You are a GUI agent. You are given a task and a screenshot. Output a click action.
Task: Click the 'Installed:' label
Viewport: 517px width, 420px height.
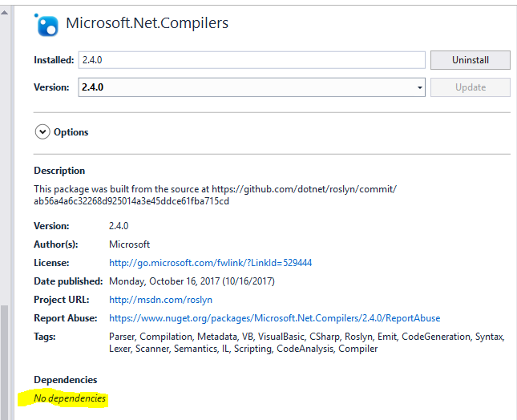(x=54, y=60)
